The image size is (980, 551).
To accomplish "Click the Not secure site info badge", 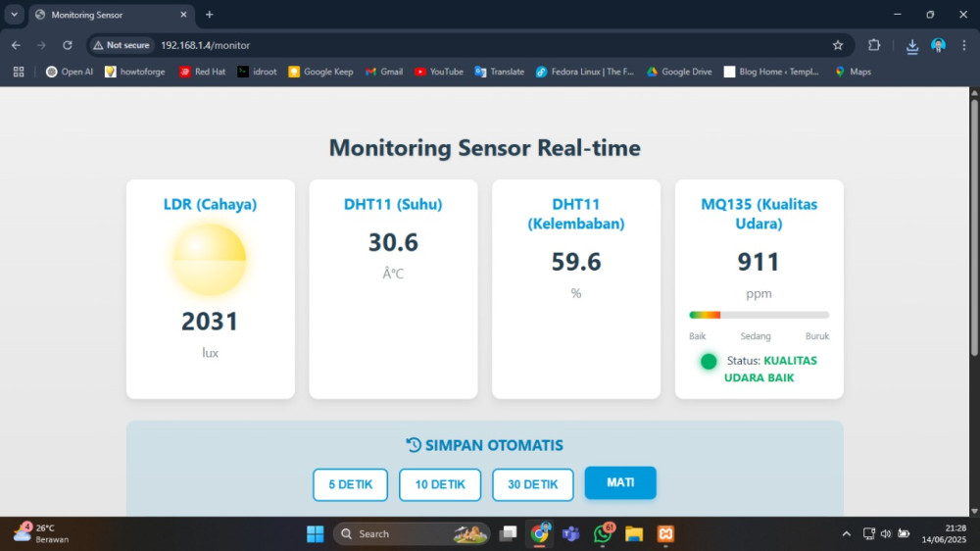I will click(x=122, y=45).
